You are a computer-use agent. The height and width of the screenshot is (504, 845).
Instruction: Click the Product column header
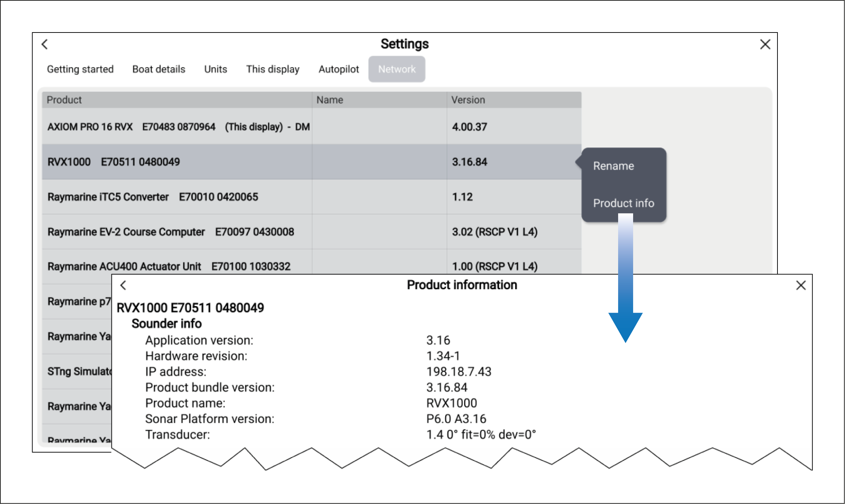[x=64, y=100]
